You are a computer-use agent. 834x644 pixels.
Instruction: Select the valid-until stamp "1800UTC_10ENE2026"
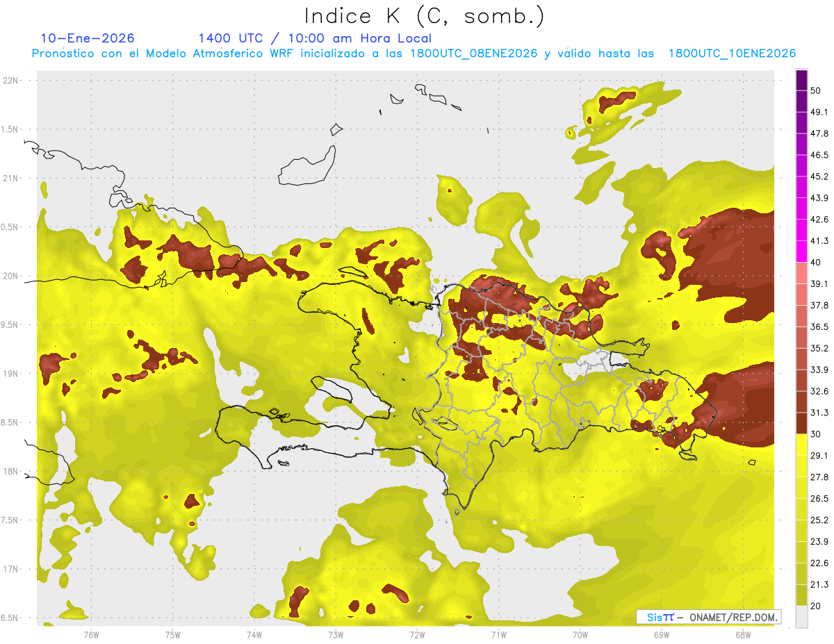click(732, 53)
